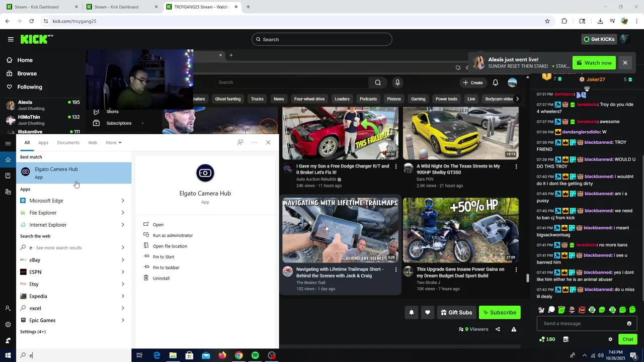This screenshot has width=644, height=362.
Task: Click Run as administrator option
Action: [173, 235]
